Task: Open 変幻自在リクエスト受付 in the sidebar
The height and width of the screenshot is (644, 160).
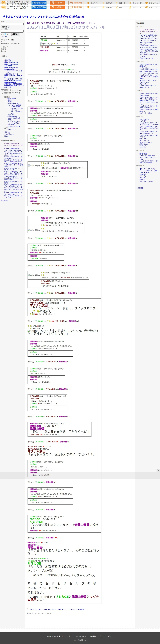Action: (x=15, y=79)
